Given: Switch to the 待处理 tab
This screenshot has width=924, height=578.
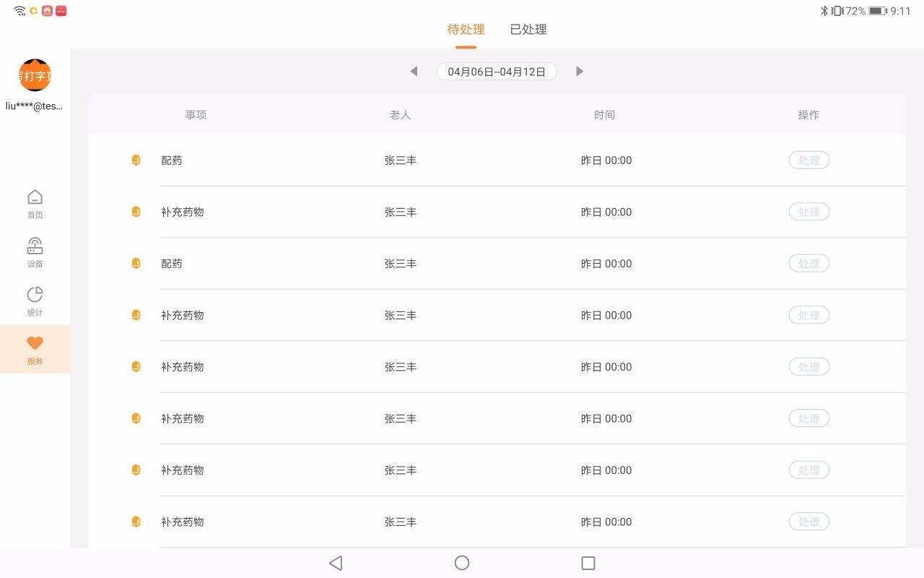Looking at the screenshot, I should [466, 30].
